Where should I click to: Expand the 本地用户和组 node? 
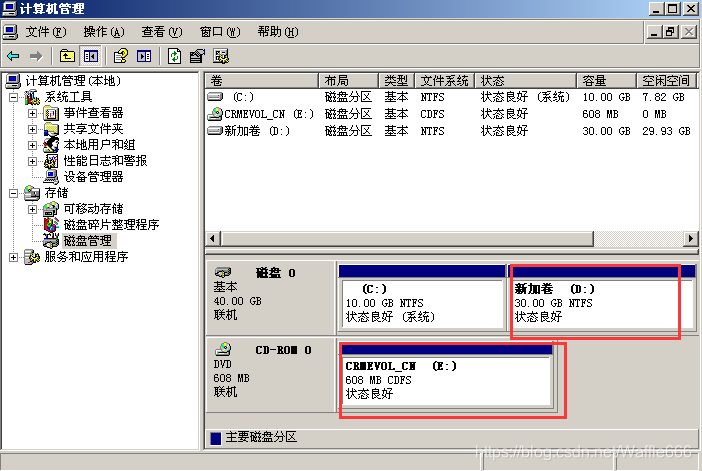point(32,145)
